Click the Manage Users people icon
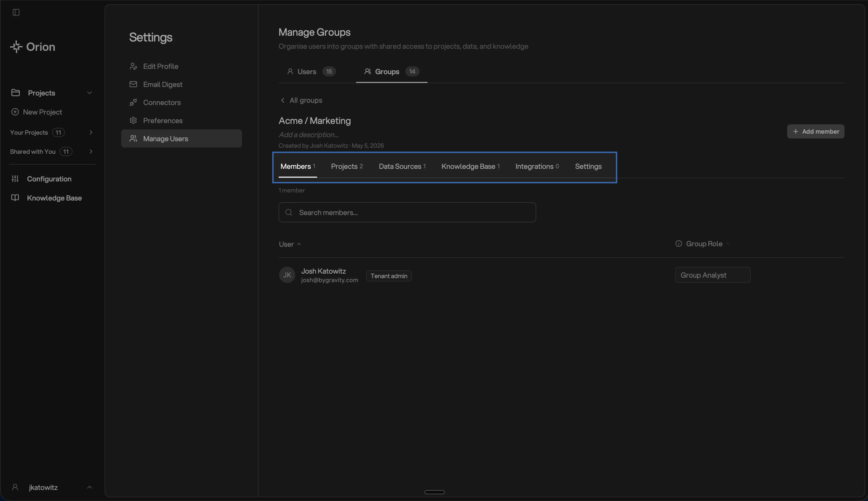Image resolution: width=868 pixels, height=501 pixels. click(133, 139)
